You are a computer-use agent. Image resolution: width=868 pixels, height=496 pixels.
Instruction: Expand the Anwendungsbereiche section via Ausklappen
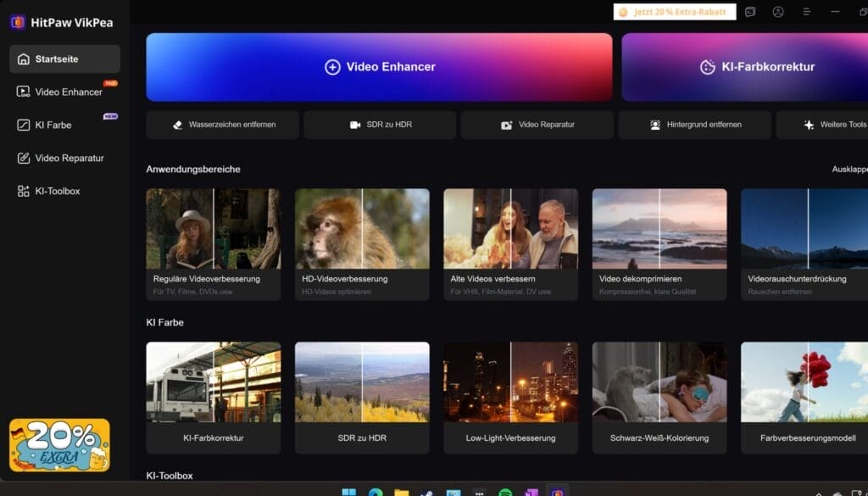click(849, 169)
